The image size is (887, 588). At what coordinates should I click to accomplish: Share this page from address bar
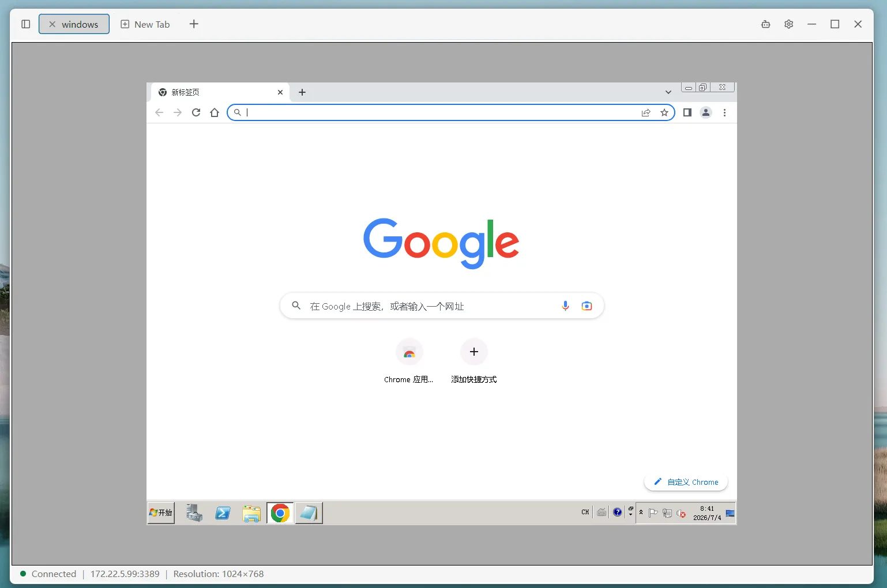coord(646,112)
